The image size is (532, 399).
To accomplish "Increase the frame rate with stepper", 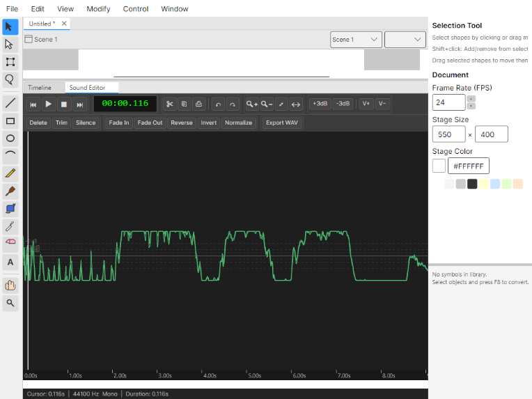I will pyautogui.click(x=471, y=99).
